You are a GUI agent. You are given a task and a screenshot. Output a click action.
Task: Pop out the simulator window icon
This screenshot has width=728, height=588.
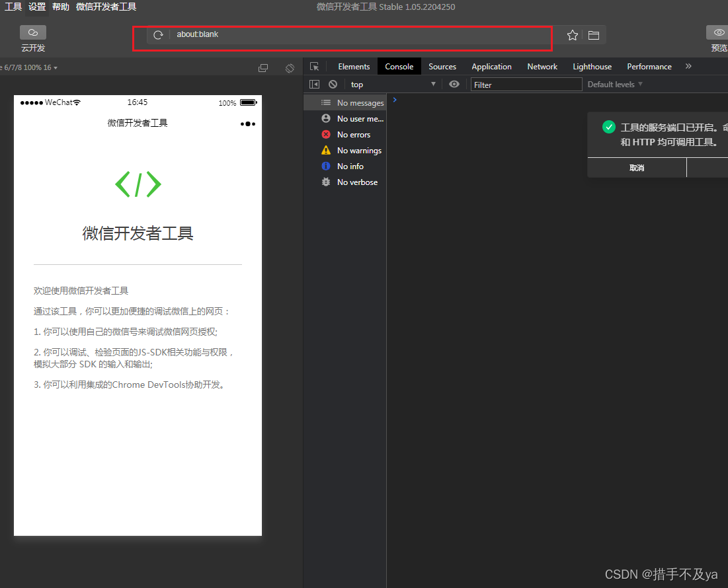coord(263,68)
